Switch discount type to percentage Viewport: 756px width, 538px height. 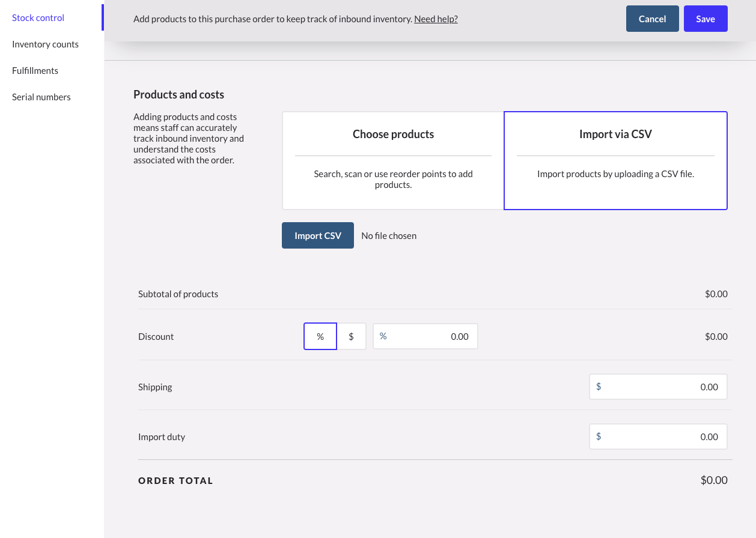(320, 336)
